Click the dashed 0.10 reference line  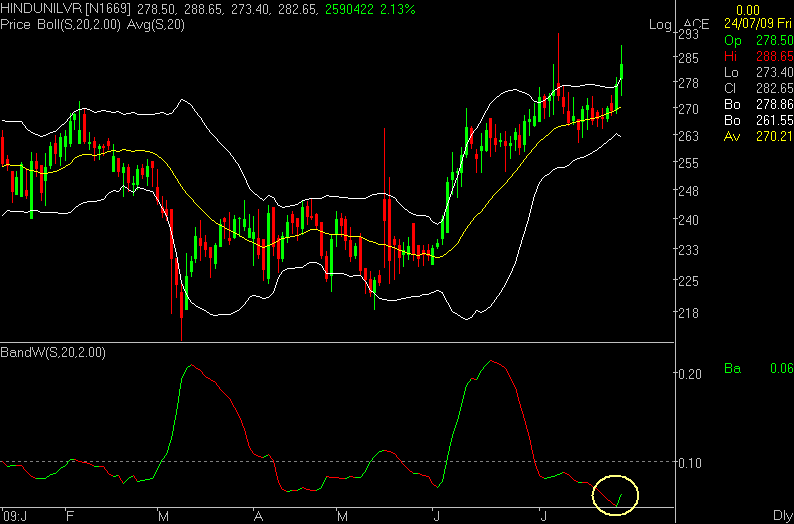(x=337, y=461)
